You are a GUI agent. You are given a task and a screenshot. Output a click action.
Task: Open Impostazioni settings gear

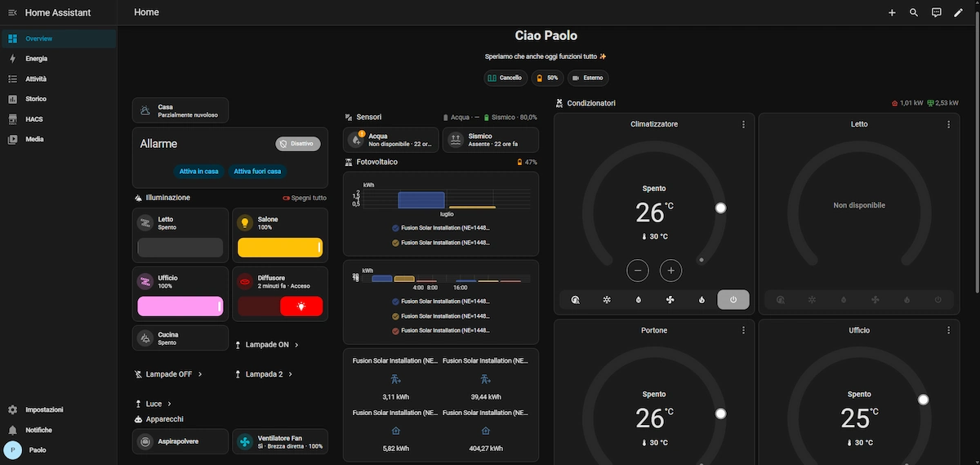12,409
